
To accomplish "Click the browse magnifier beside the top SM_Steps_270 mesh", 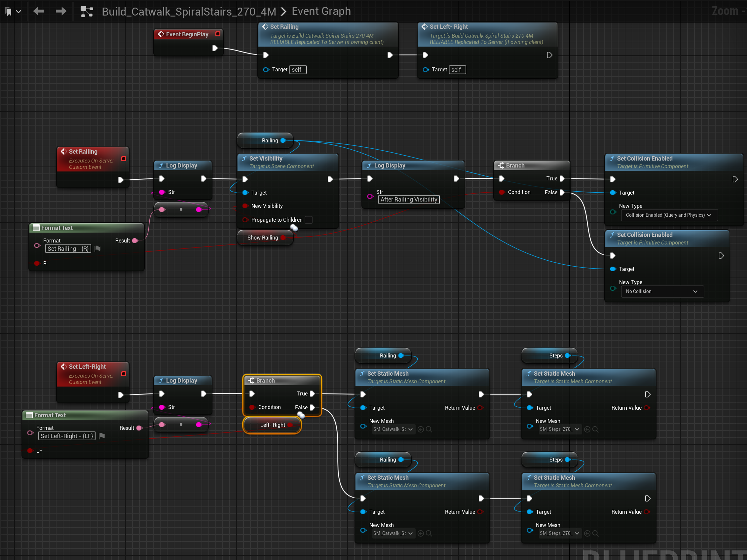I will point(595,429).
